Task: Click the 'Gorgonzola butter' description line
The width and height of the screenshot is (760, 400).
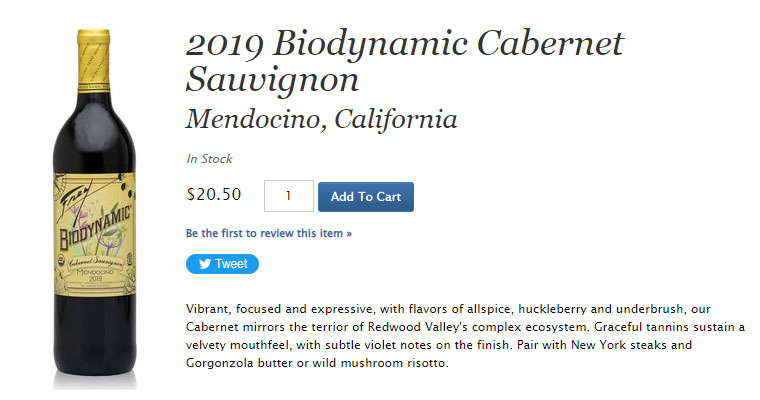Action: pyautogui.click(x=317, y=363)
